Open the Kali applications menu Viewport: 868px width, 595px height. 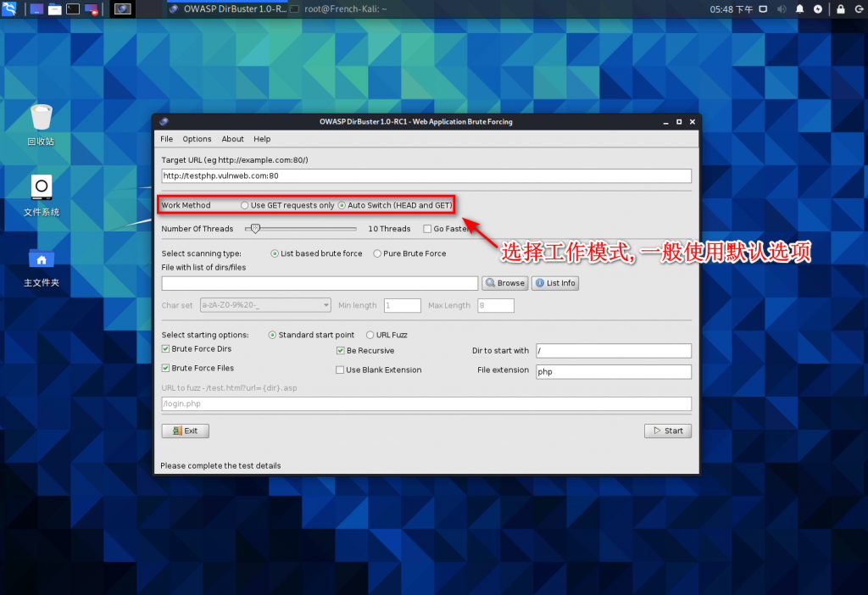tap(9, 8)
